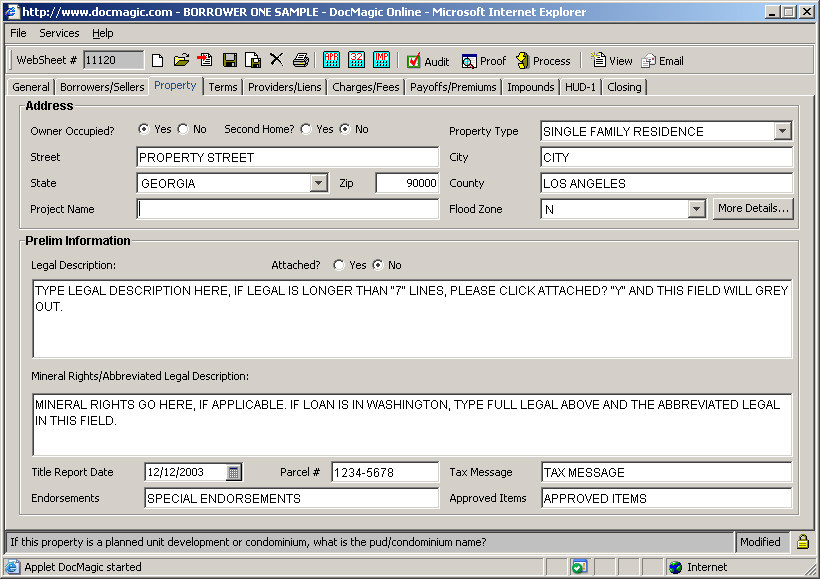Screen dimensions: 820x579
Task: Open More Details for flood zone
Action: pos(753,208)
